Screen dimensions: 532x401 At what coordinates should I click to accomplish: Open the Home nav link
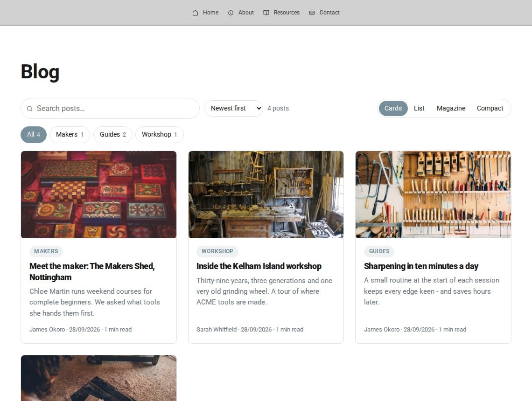(x=206, y=13)
